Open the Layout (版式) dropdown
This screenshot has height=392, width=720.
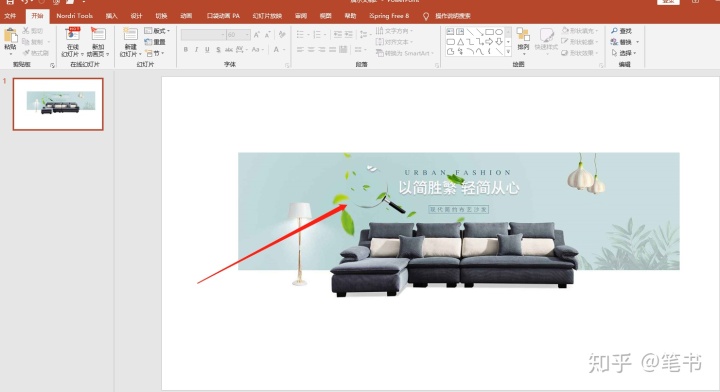[x=157, y=31]
